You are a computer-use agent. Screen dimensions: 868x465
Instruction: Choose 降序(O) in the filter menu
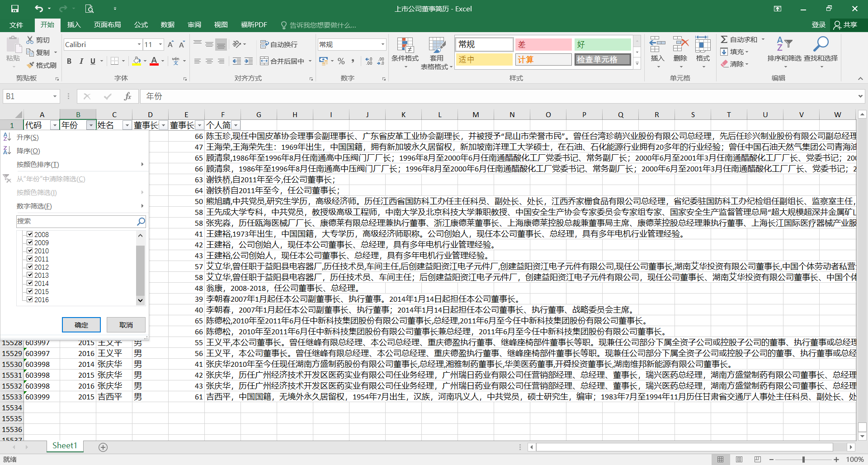pyautogui.click(x=75, y=151)
